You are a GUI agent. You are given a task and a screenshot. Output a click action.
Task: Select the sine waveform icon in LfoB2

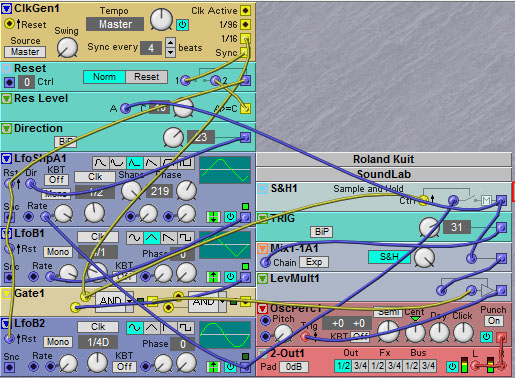coord(134,328)
